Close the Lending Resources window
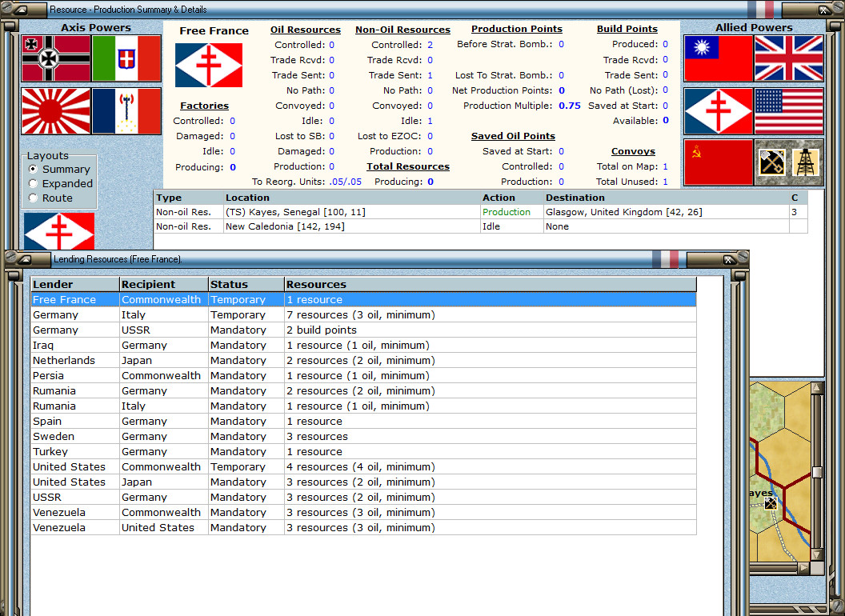This screenshot has height=616, width=845. coord(728,260)
